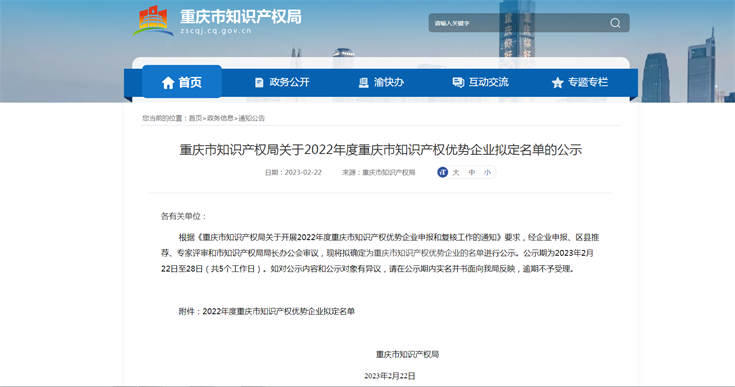Go to 通知公告 in breadcrumb
735x387 pixels.
tap(252, 118)
